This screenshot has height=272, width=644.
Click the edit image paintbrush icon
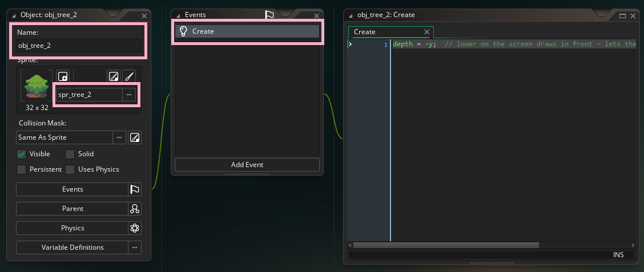click(129, 76)
